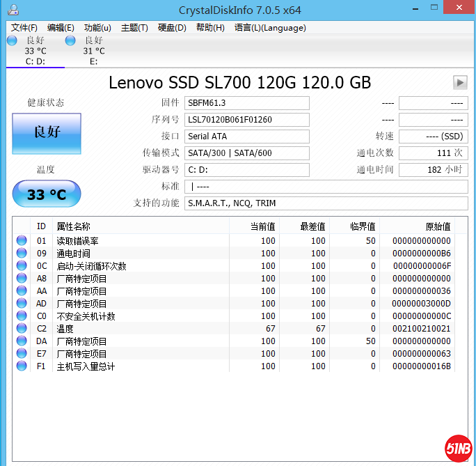This screenshot has height=466, width=476.
Task: Click status orb for 不安全关机计数 row
Action: click(x=22, y=316)
